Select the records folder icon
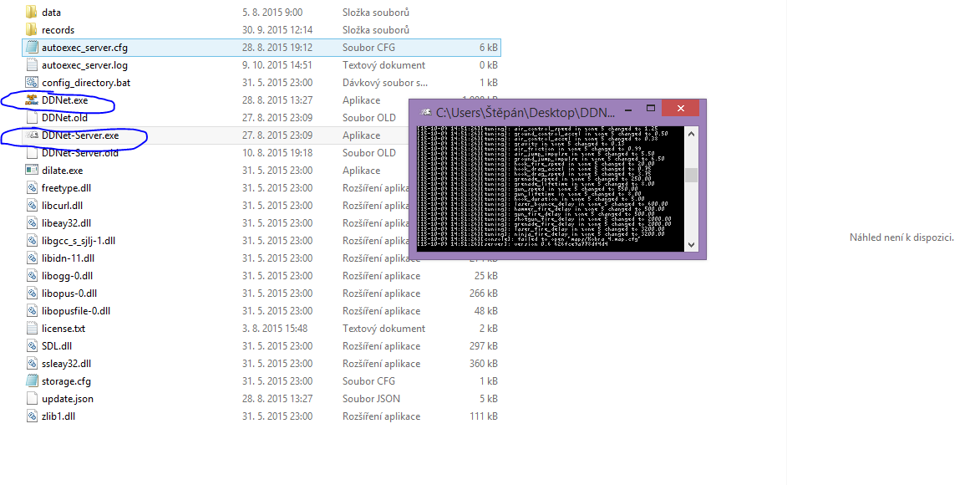980x485 pixels. click(32, 30)
